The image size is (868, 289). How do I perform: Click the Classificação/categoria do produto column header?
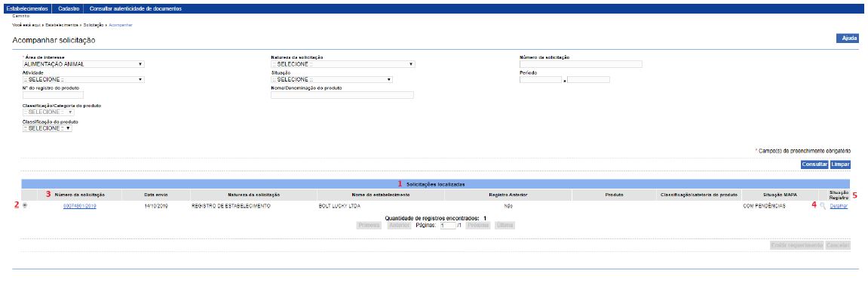tap(699, 195)
